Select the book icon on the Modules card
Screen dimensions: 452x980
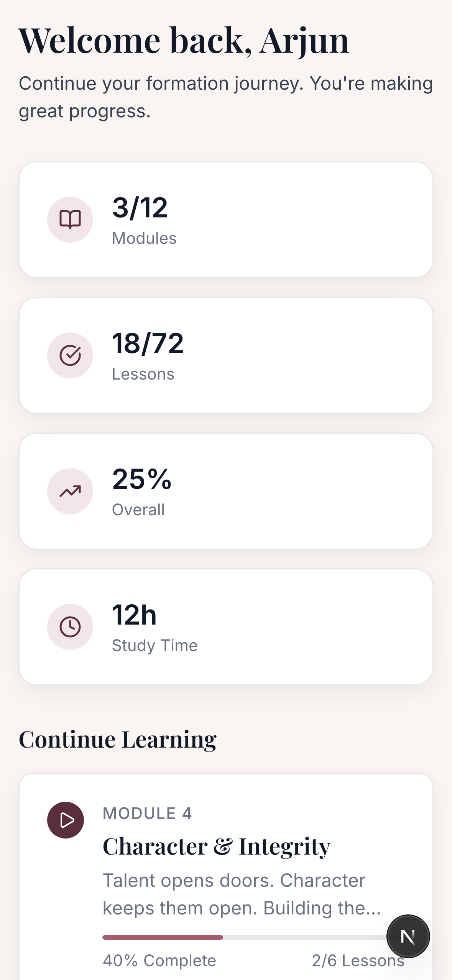tap(70, 219)
